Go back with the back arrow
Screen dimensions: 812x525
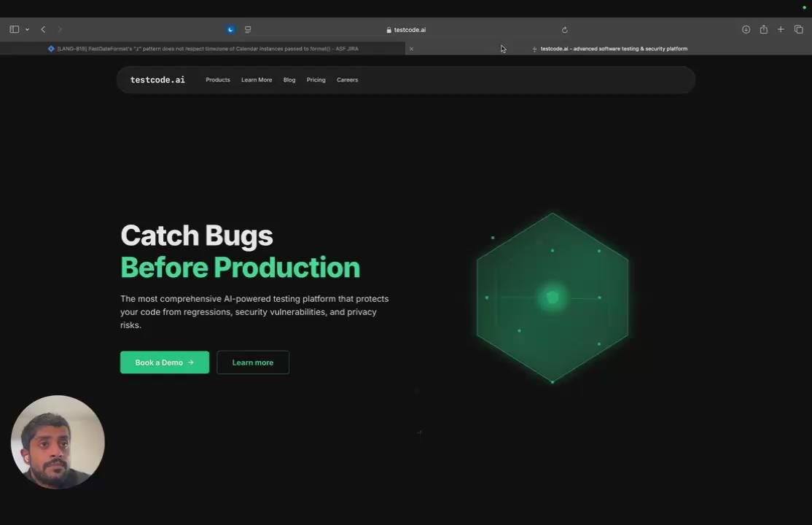pyautogui.click(x=44, y=30)
